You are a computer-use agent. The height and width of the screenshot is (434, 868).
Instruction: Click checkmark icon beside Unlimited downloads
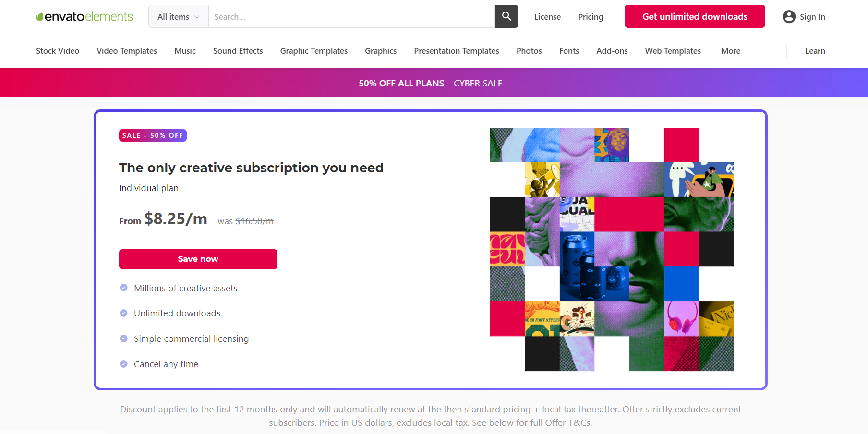(123, 313)
